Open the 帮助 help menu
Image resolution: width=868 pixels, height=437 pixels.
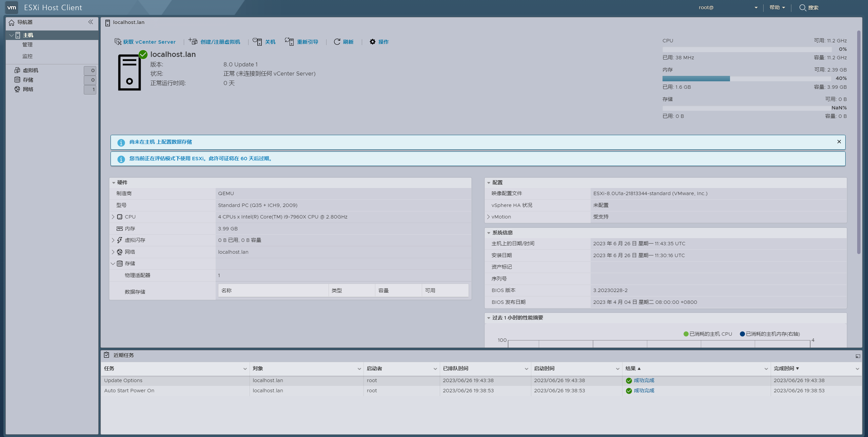[x=777, y=7]
